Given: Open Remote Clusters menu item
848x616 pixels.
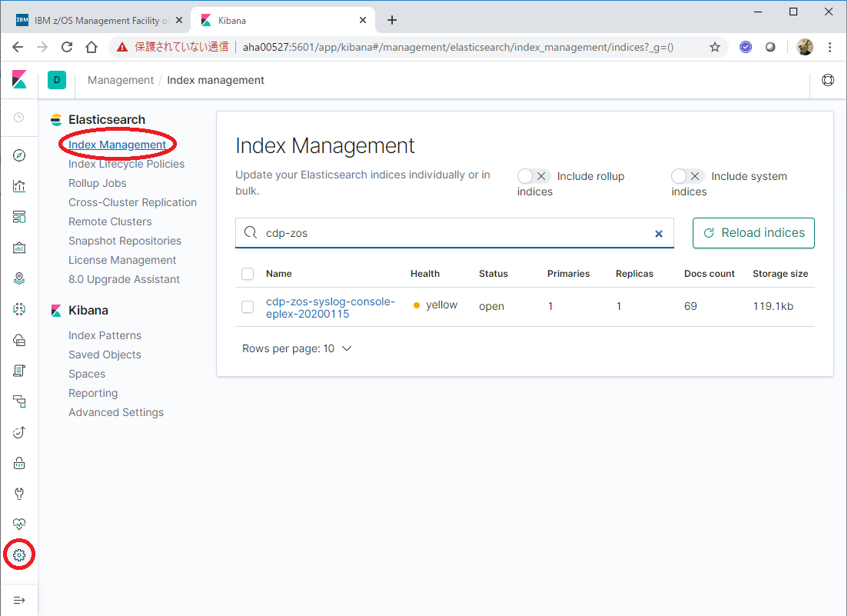Looking at the screenshot, I should pos(110,221).
